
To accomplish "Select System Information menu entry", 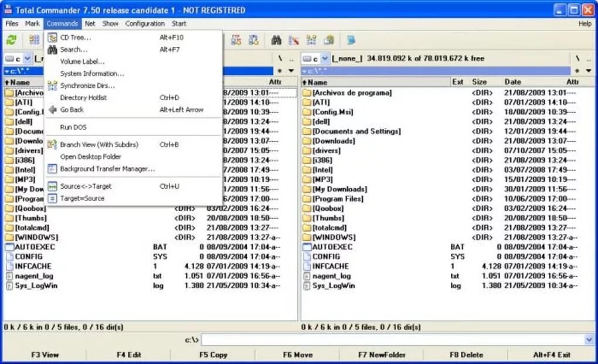I will pyautogui.click(x=133, y=74).
